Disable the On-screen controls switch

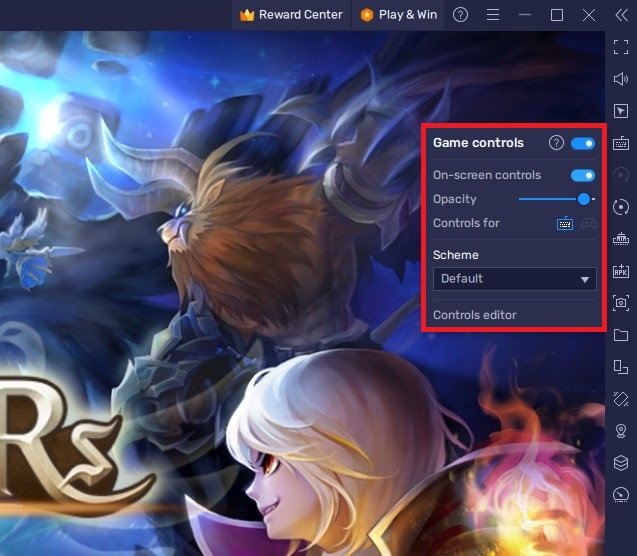click(583, 175)
